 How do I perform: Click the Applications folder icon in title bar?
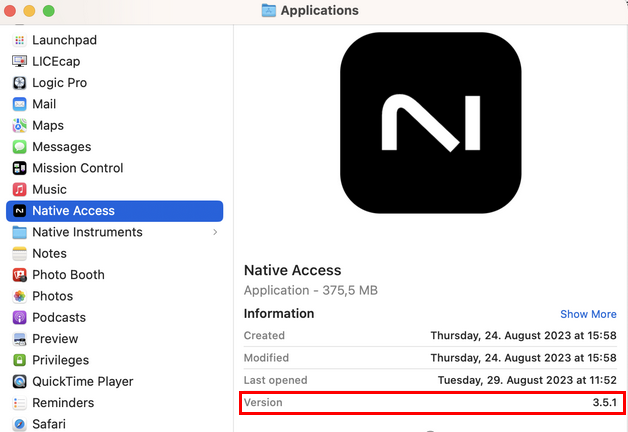268,10
